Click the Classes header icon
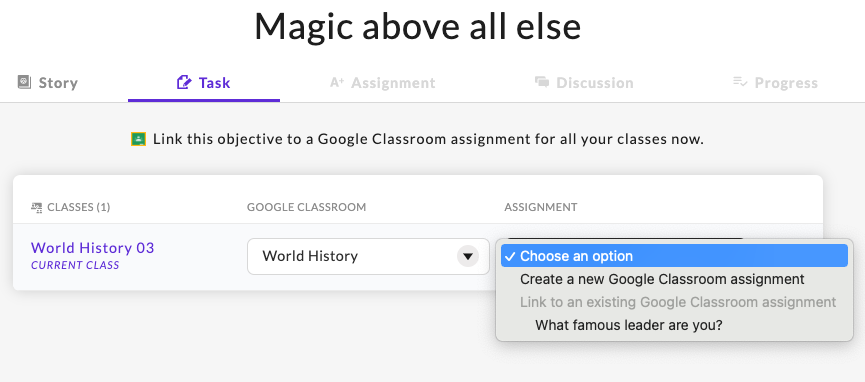This screenshot has height=382, width=865. click(x=36, y=207)
